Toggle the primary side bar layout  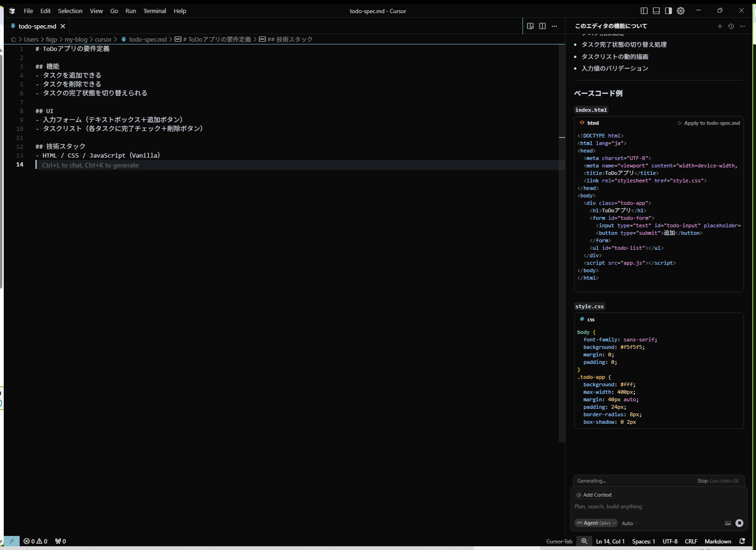pos(644,11)
